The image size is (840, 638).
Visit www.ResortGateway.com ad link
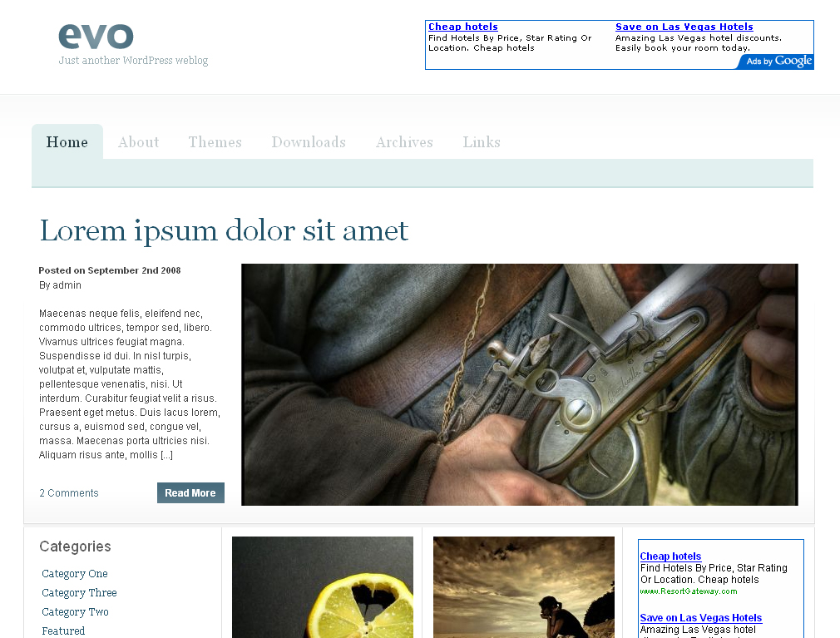689,591
